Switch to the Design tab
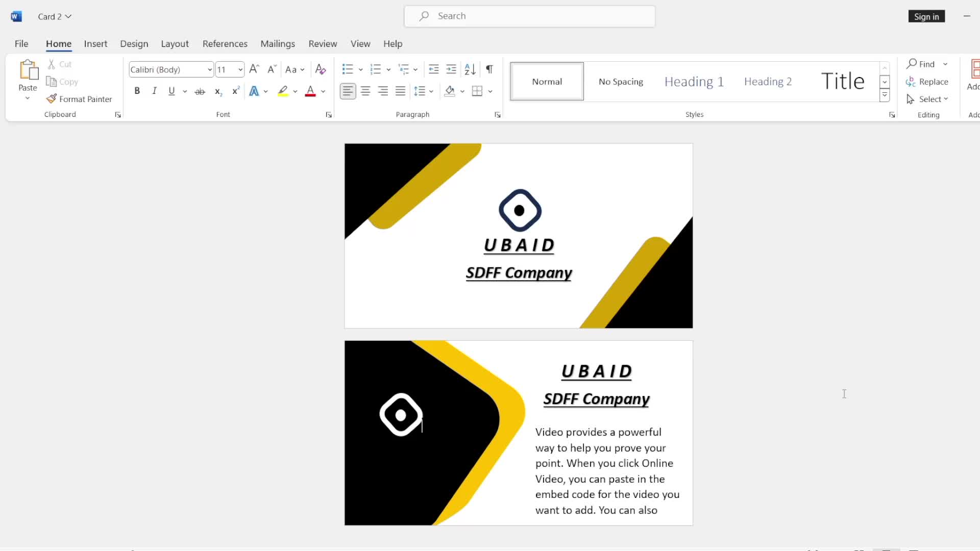The width and height of the screenshot is (980, 551). (134, 43)
